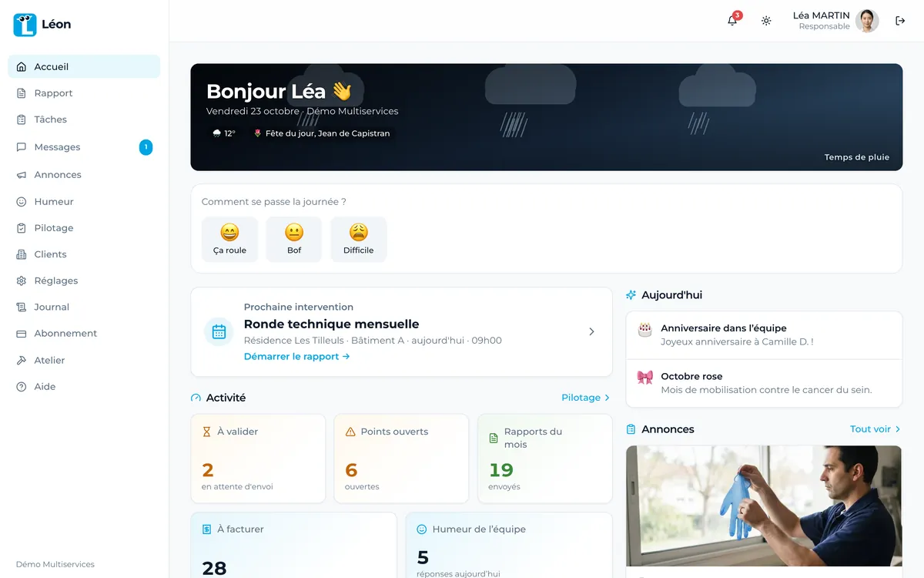
Task: Click the Clients building icon
Action: (x=22, y=254)
